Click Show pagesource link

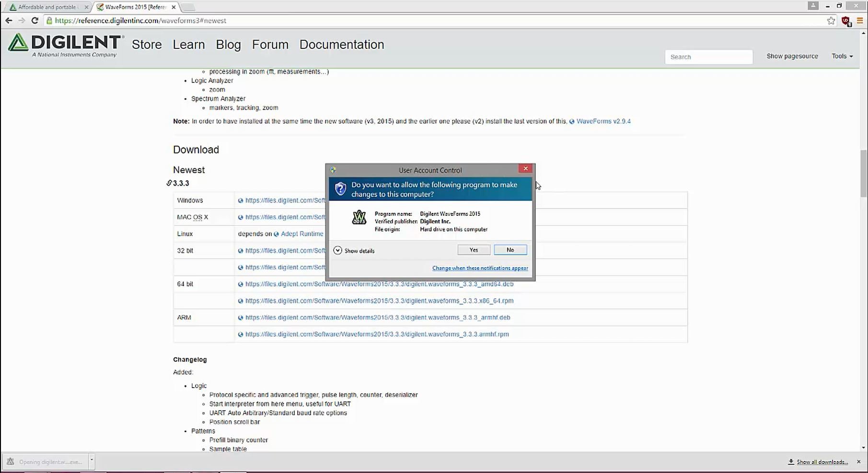coord(792,56)
